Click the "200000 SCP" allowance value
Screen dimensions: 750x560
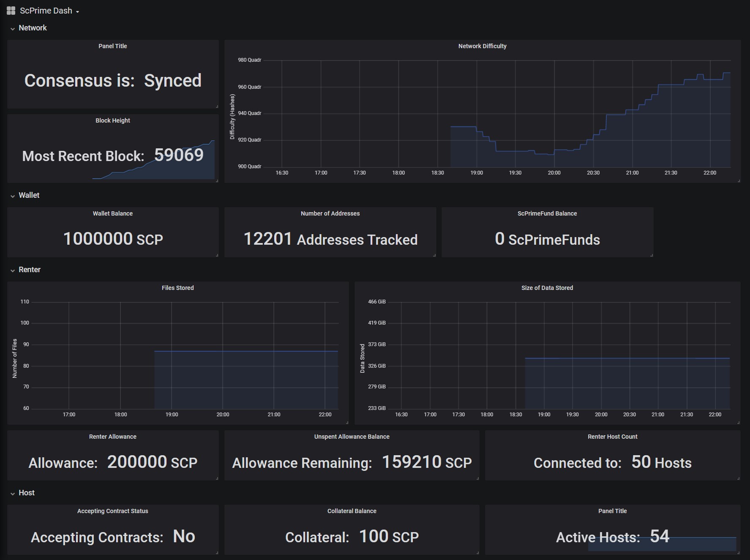coord(152,462)
